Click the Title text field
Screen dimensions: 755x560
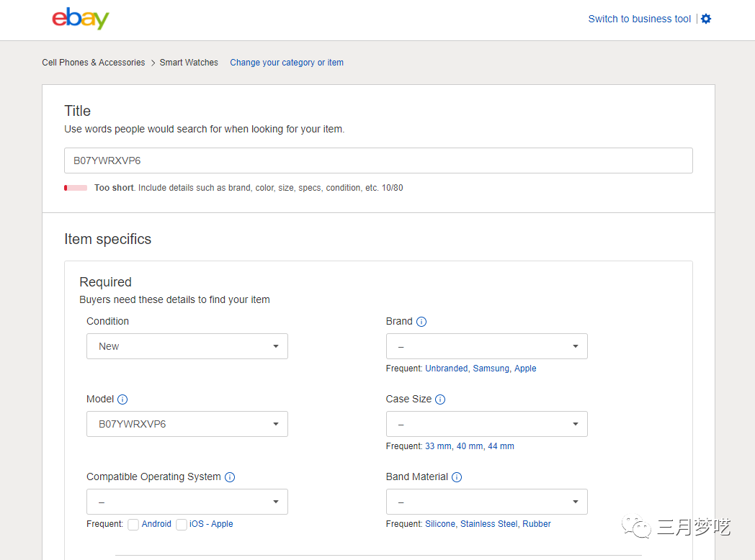tap(378, 161)
